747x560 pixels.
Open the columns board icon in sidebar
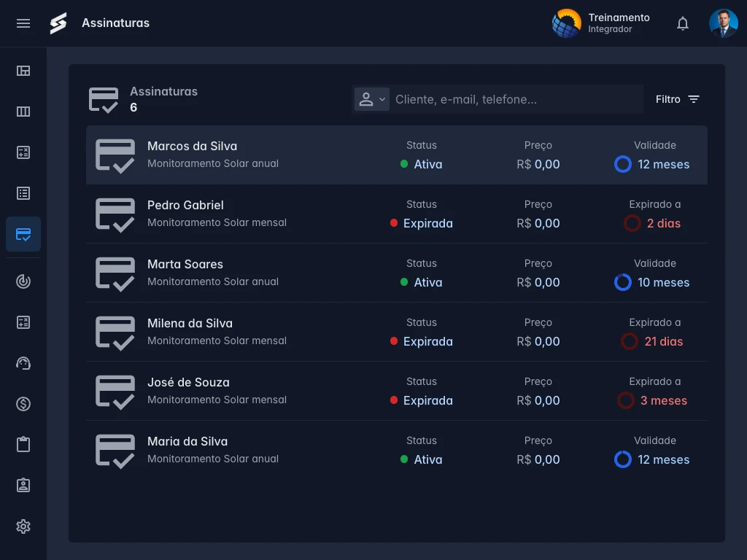(x=23, y=112)
